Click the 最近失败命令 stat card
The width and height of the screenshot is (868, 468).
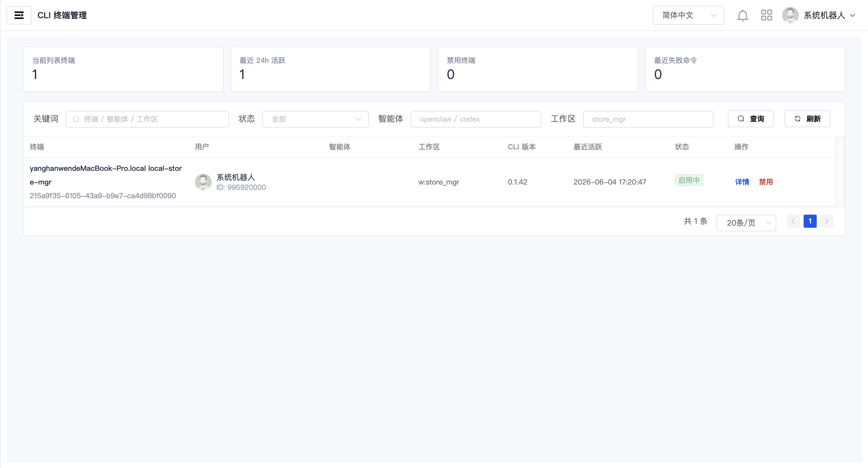point(745,69)
